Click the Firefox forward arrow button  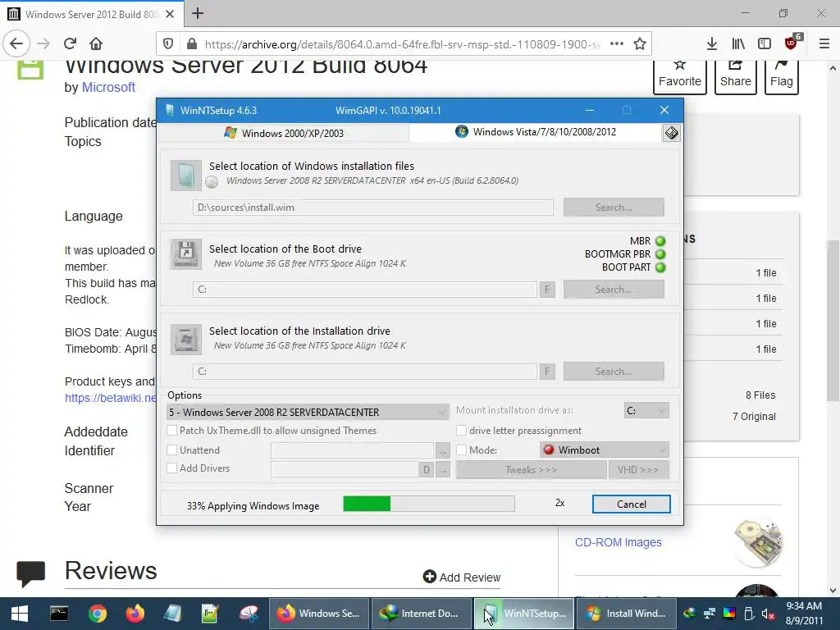pyautogui.click(x=43, y=43)
